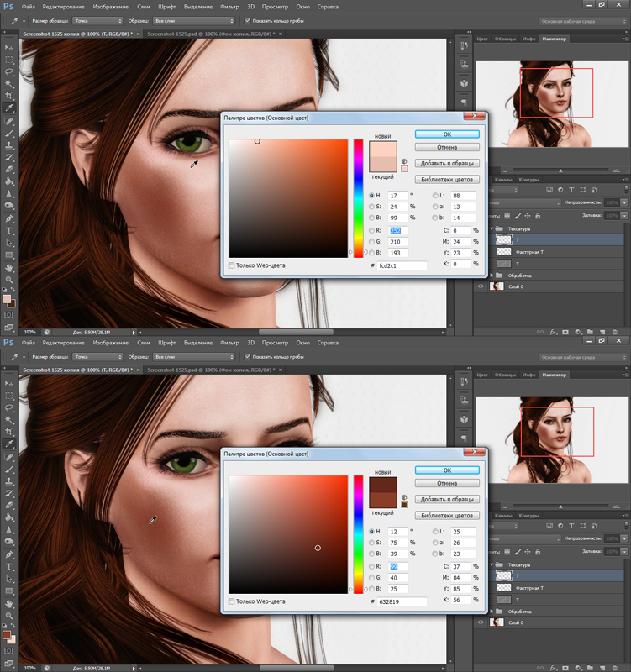Click 'Библиотеки цветов' in the 632819 dialog
This screenshot has height=672, width=631.
tap(447, 516)
